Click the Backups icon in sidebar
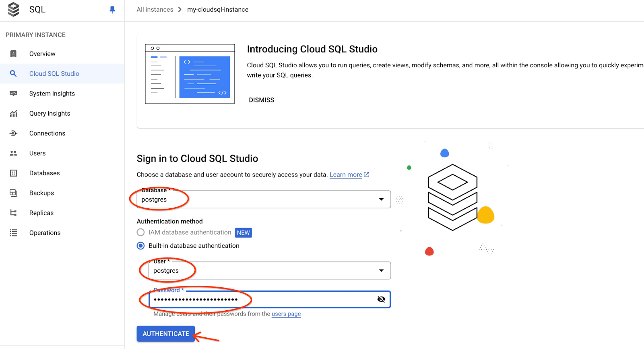This screenshot has height=349, width=644. click(x=13, y=193)
